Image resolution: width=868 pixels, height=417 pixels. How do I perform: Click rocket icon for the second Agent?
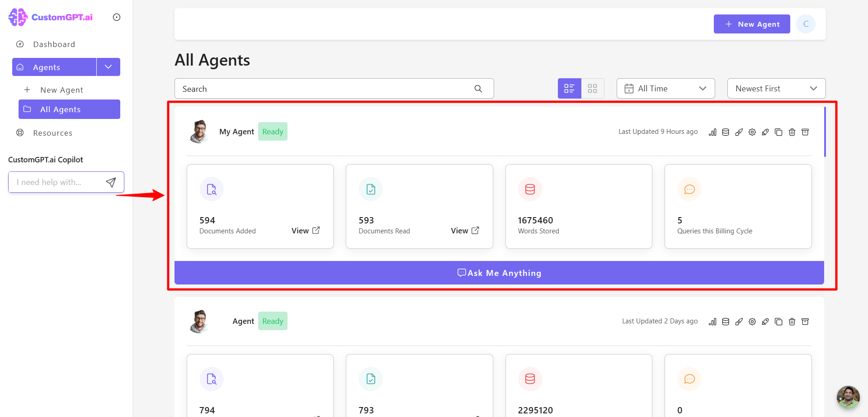coord(765,322)
